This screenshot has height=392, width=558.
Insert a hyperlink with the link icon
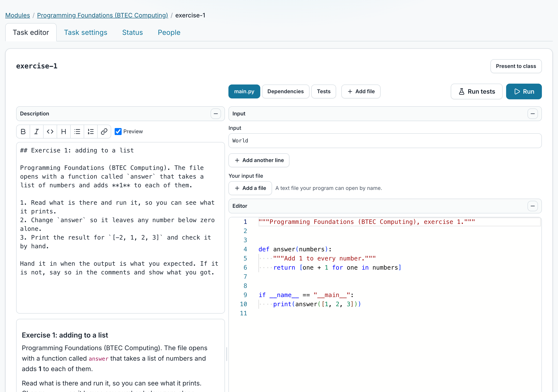point(104,131)
